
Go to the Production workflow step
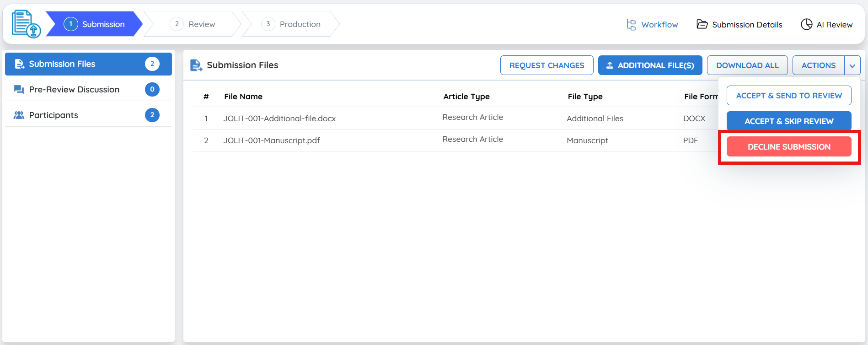click(291, 24)
